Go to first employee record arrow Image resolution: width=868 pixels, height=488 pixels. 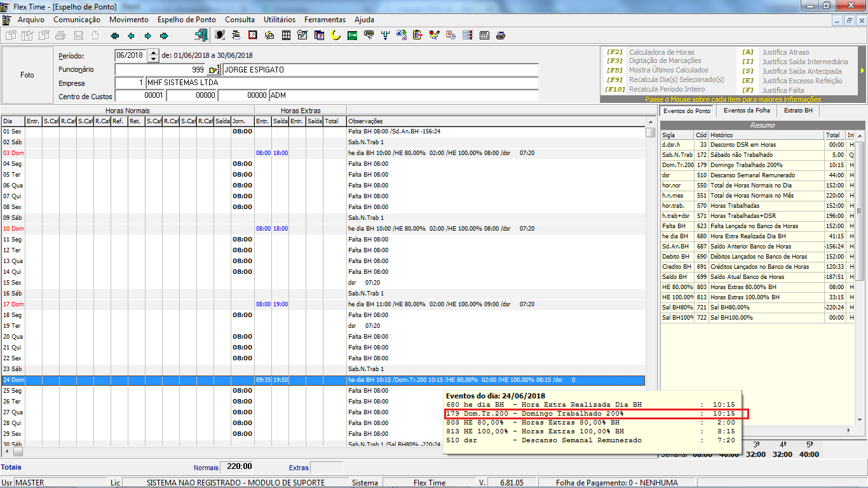pyautogui.click(x=115, y=36)
